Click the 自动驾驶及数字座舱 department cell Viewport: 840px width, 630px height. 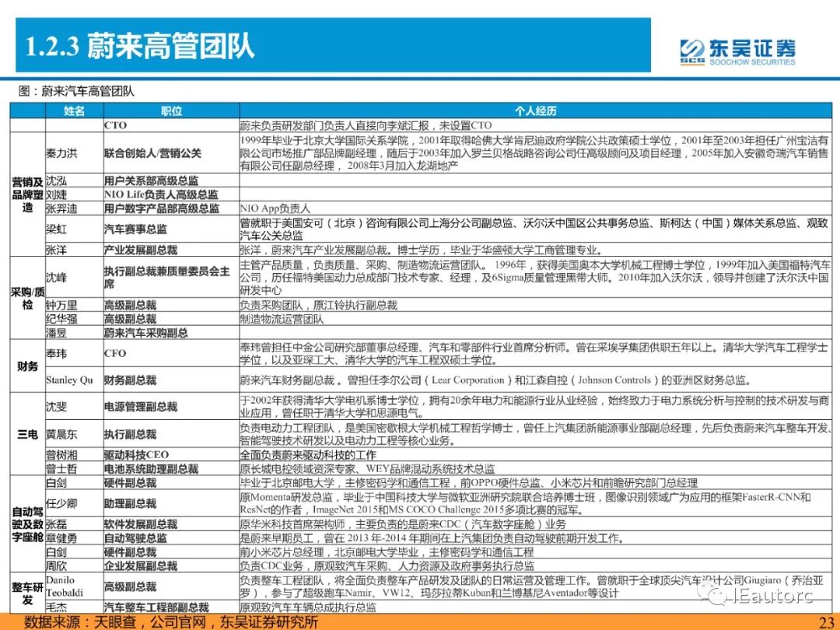coord(28,524)
